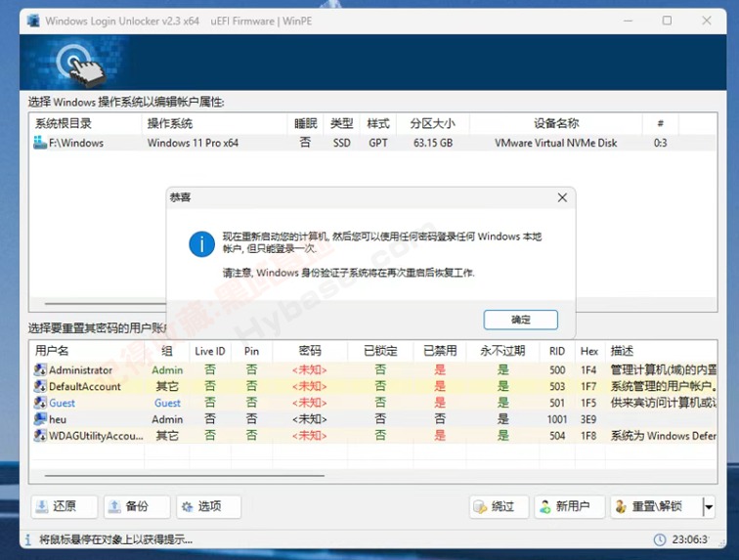Click the 63.15 GB partition size cell
The height and width of the screenshot is (560, 739).
click(433, 143)
